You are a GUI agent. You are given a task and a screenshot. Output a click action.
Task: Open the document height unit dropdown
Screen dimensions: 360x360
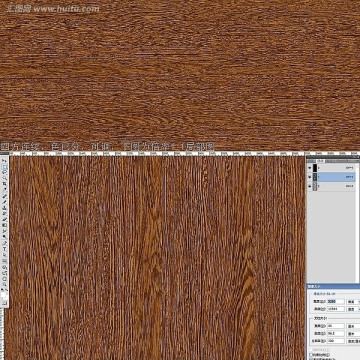(x=353, y=334)
